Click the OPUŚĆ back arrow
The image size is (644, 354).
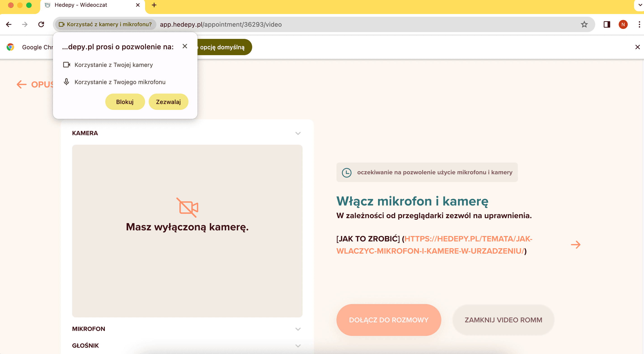(21, 84)
